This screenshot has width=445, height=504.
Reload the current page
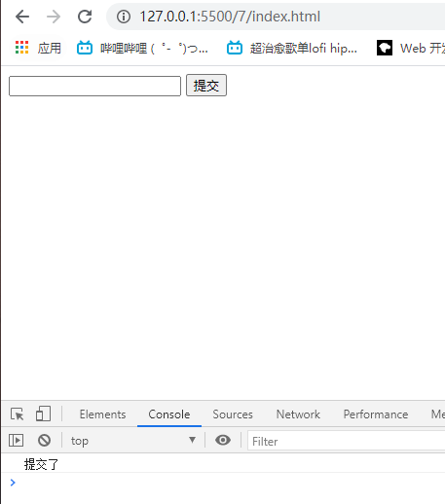click(85, 17)
